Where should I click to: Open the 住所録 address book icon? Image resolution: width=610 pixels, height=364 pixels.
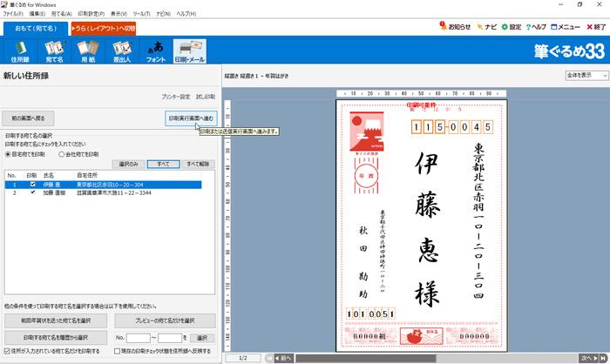click(20, 51)
